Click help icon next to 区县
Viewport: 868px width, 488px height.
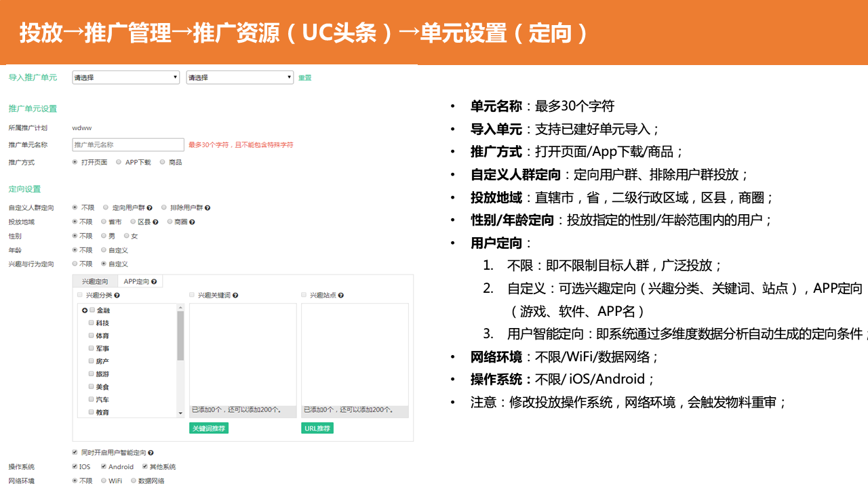pos(155,222)
